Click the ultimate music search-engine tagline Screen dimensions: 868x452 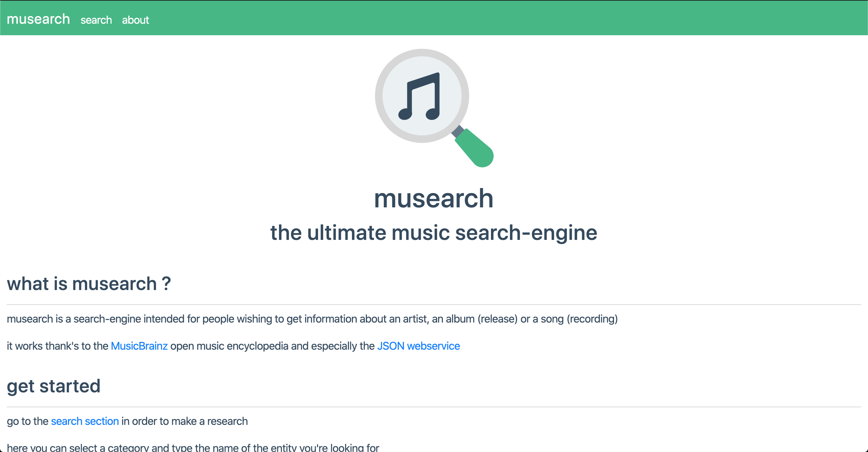(434, 232)
